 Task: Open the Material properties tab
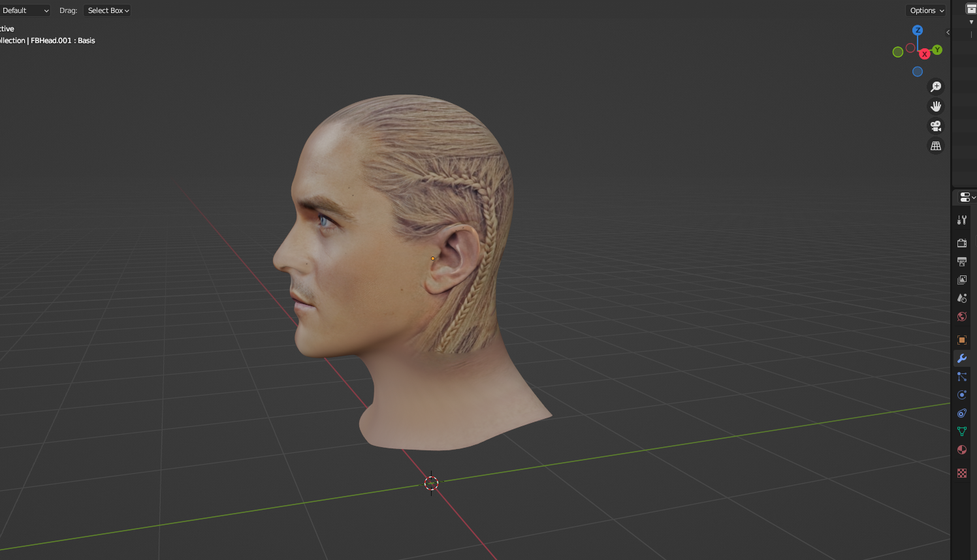coord(962,450)
